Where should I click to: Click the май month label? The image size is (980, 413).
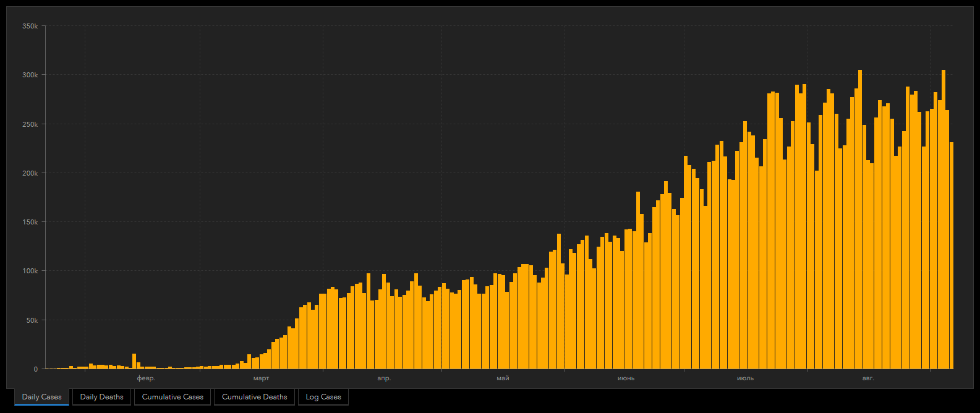point(503,378)
